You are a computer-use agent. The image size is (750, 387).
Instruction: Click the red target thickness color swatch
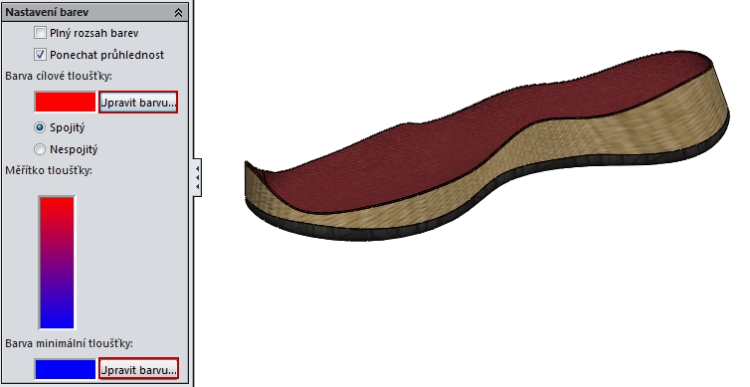pos(66,102)
